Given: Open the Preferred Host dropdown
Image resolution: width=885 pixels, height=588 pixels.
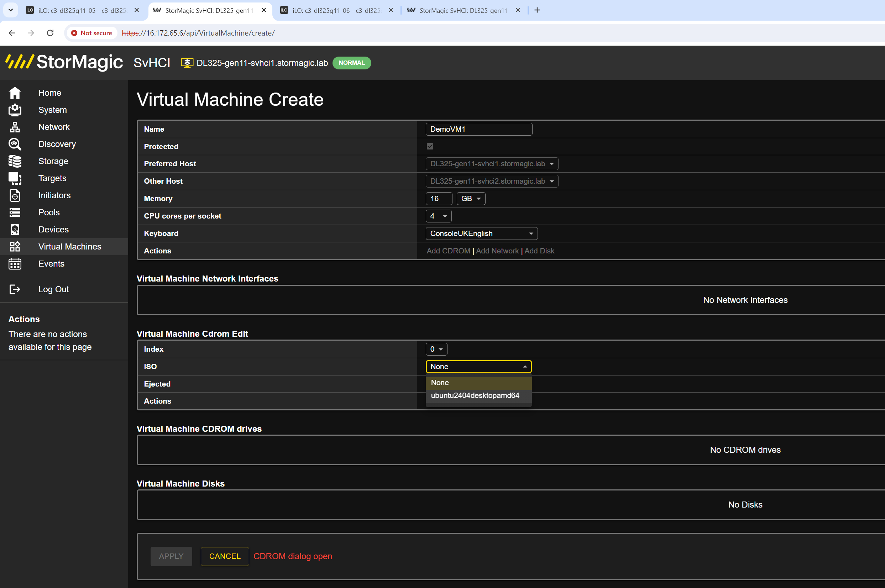Looking at the screenshot, I should tap(492, 164).
